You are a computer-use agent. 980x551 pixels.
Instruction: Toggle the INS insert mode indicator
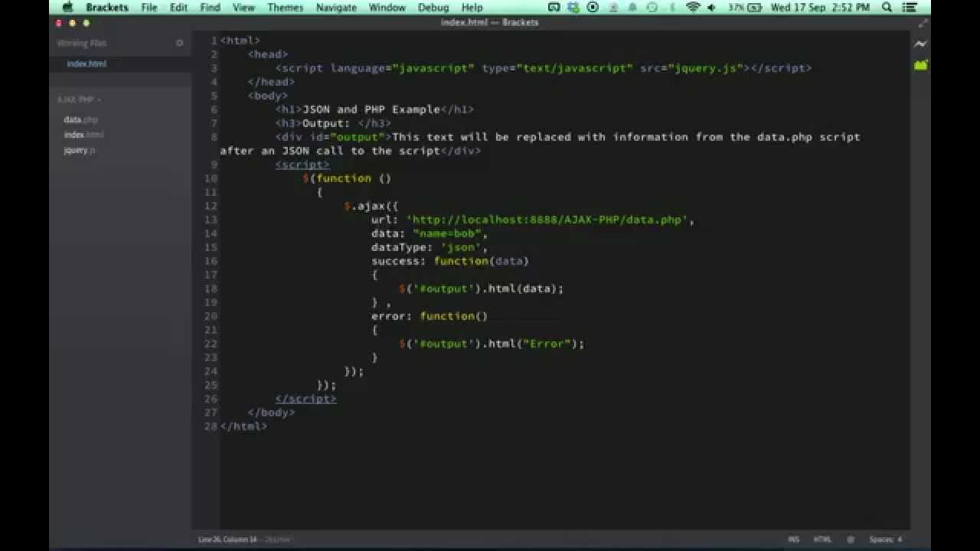click(793, 540)
